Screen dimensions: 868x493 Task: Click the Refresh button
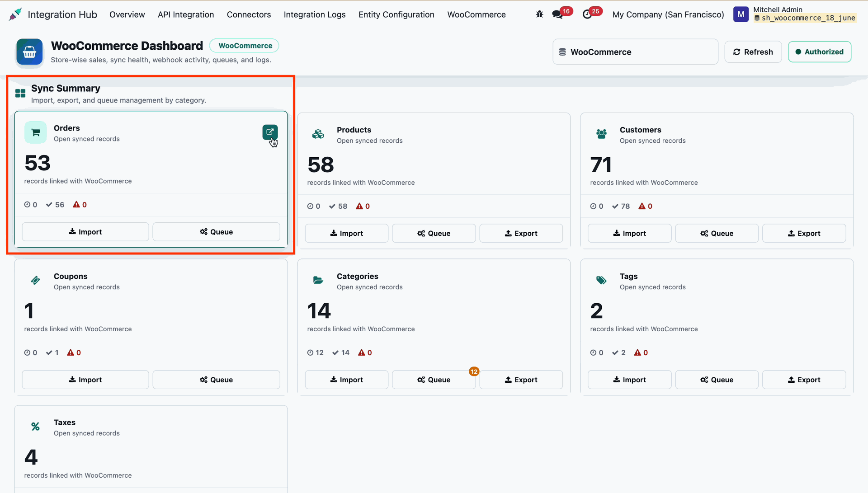click(753, 52)
